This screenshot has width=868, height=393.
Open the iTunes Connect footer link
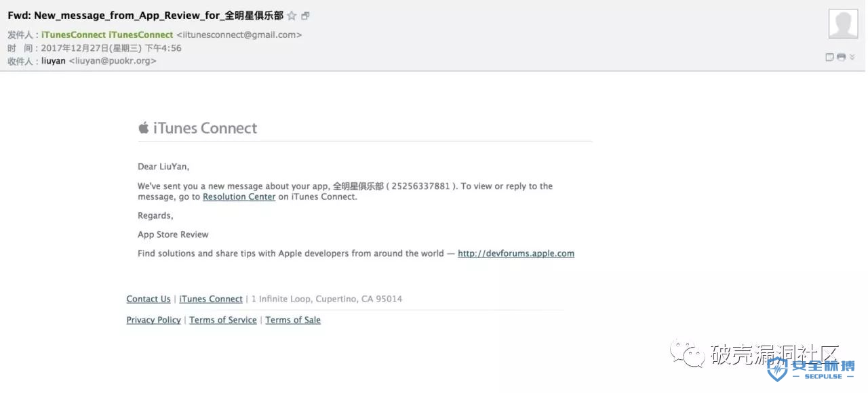211,299
